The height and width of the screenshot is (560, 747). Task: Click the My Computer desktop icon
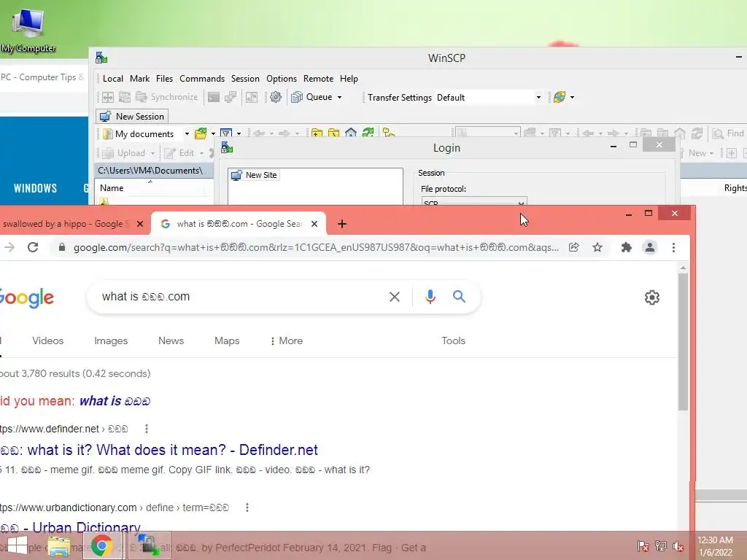[x=28, y=30]
